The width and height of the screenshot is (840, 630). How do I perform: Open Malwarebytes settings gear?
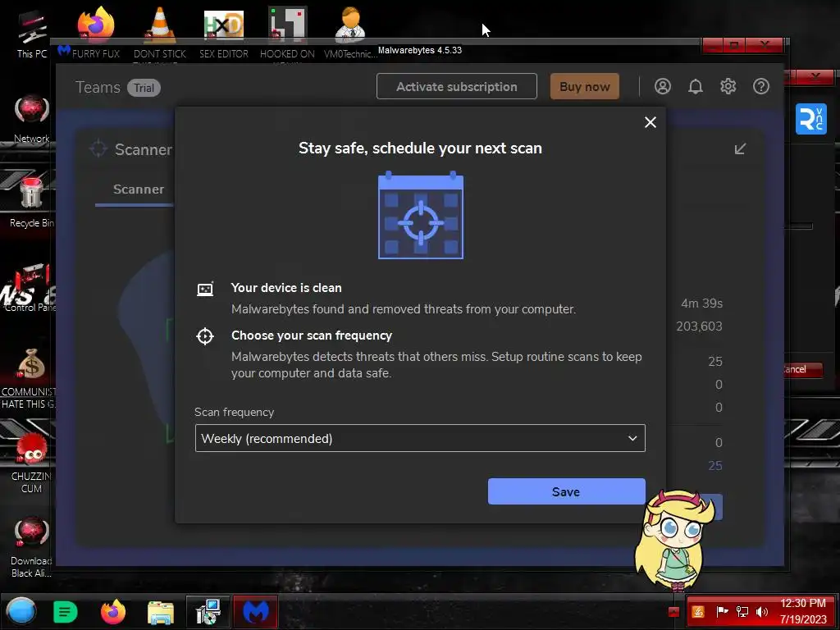coord(728,86)
